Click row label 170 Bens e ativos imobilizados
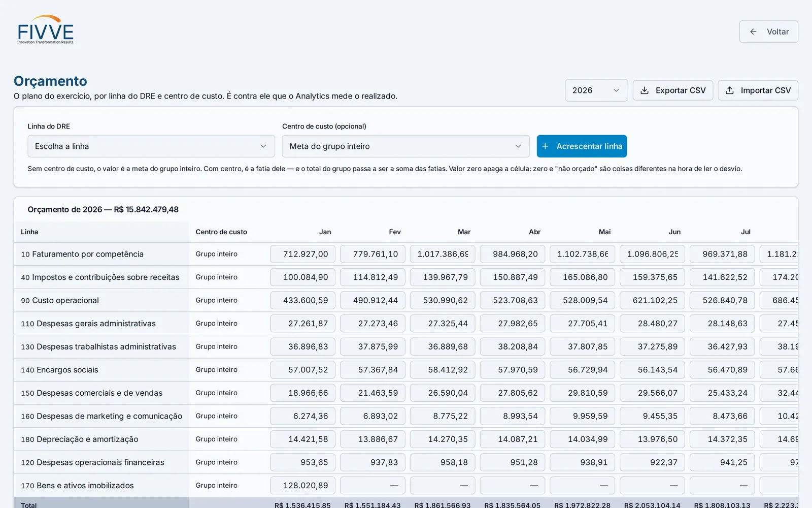The width and height of the screenshot is (812, 508). 77,485
